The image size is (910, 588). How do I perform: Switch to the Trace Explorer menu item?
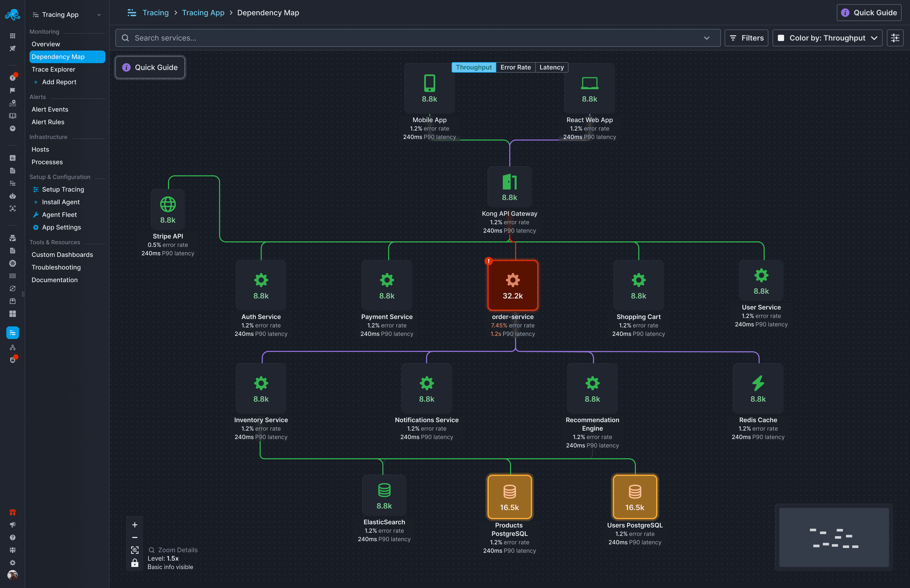(x=54, y=69)
